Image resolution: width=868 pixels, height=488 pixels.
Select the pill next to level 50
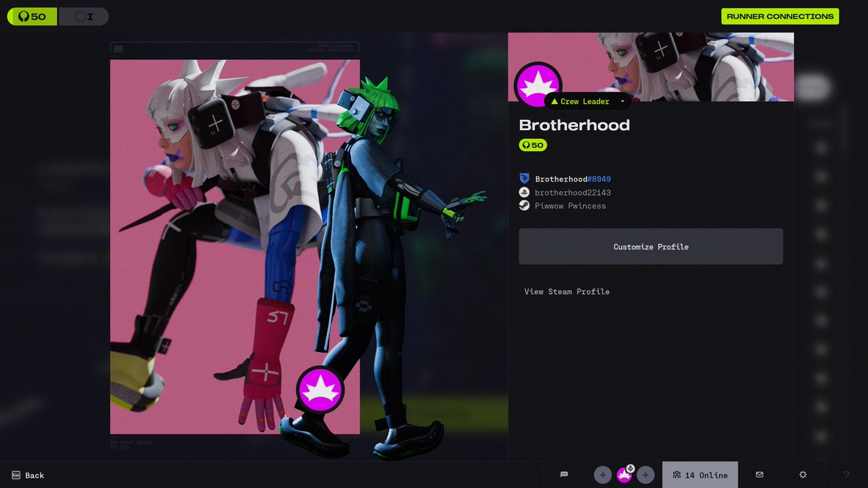83,16
